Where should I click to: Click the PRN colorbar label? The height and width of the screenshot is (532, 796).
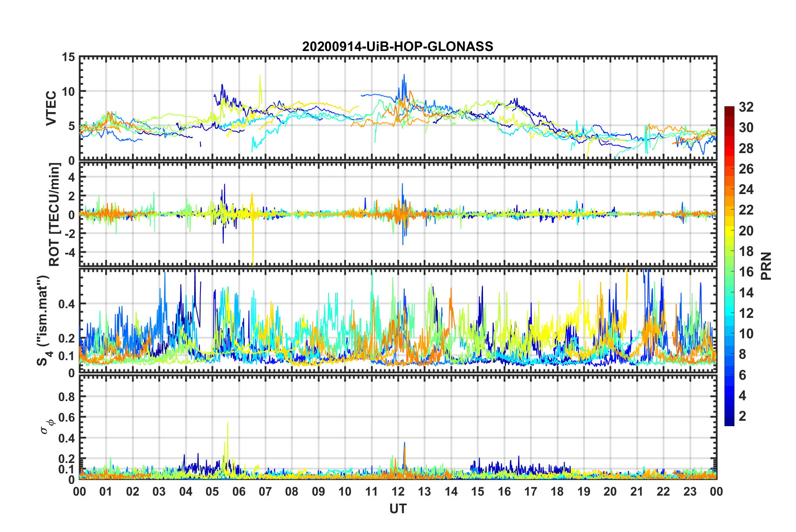tap(766, 266)
